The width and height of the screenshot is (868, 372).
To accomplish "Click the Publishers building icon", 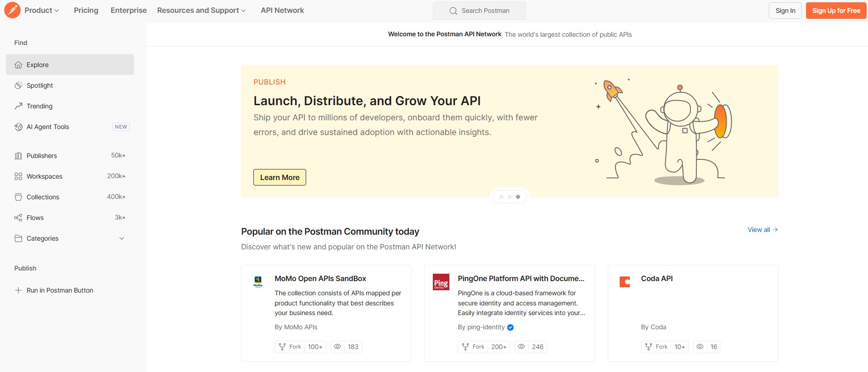I will 18,156.
